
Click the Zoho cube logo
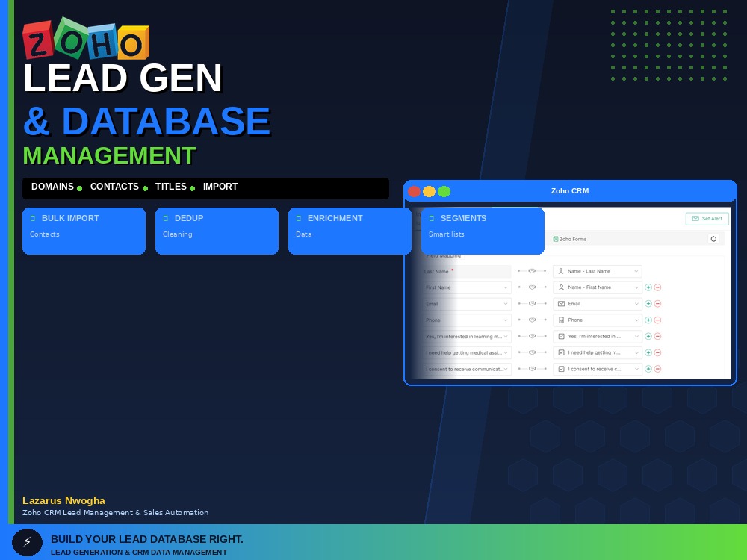tap(86, 39)
